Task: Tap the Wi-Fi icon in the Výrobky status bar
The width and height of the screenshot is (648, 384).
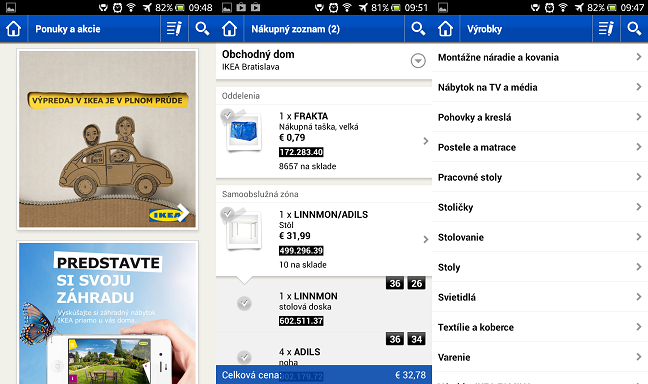Action: tap(563, 7)
